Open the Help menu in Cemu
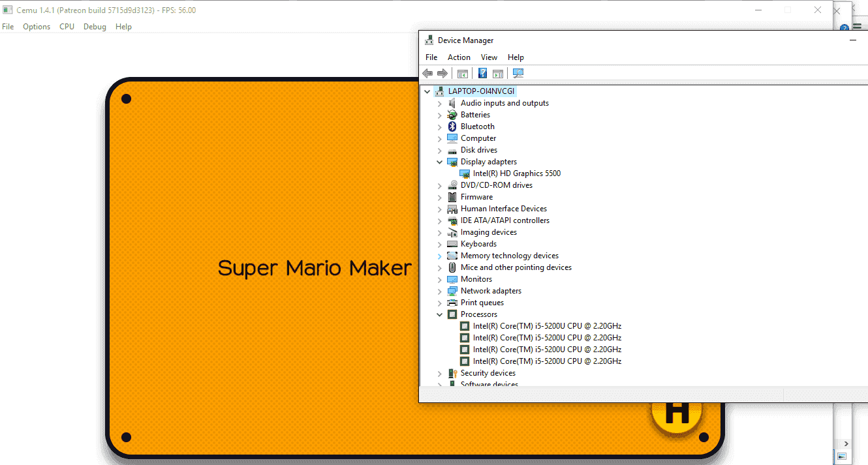This screenshot has width=868, height=465. click(x=123, y=27)
